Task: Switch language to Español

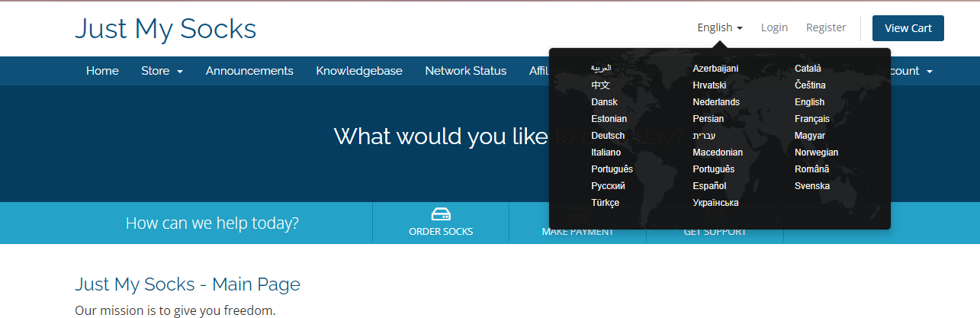Action: (x=709, y=186)
